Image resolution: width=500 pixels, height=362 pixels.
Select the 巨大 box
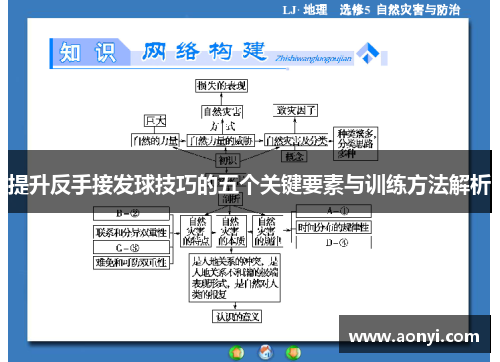155,121
